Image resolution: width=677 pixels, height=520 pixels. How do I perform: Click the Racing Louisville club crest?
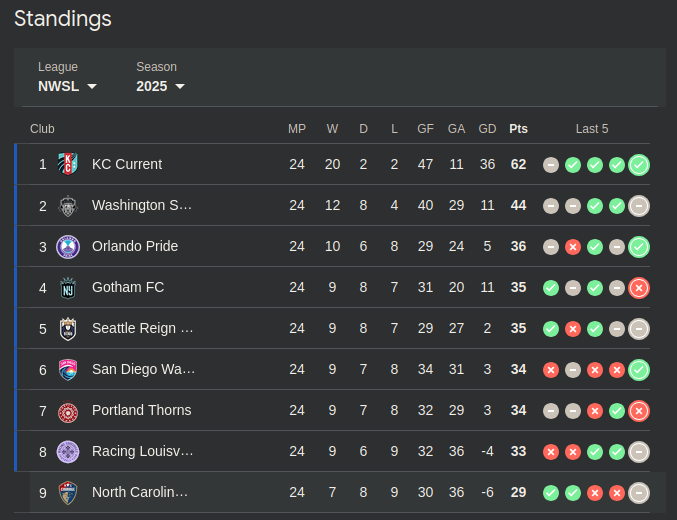click(68, 451)
